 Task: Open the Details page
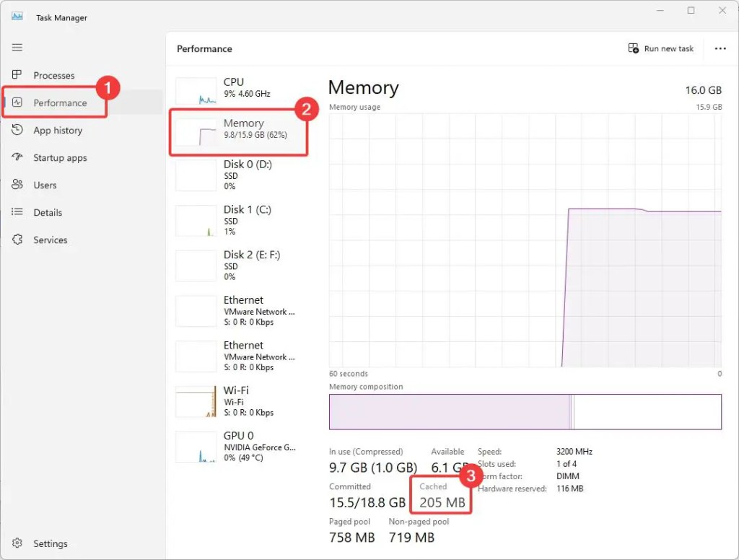pyautogui.click(x=48, y=213)
